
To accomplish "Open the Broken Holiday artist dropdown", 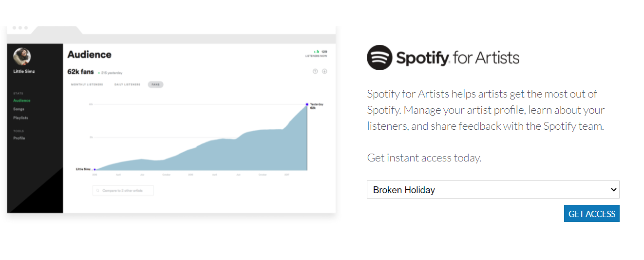I will pos(493,190).
